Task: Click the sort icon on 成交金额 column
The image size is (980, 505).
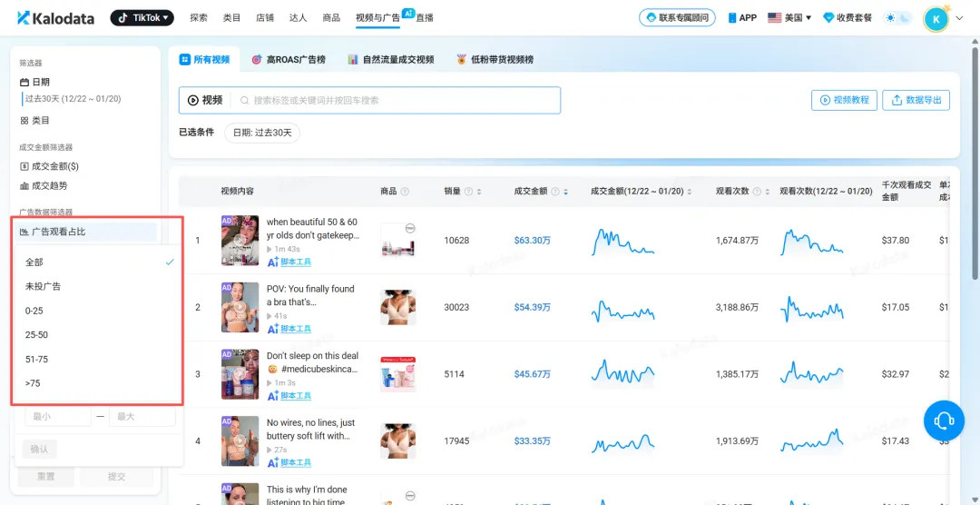Action: tap(566, 192)
